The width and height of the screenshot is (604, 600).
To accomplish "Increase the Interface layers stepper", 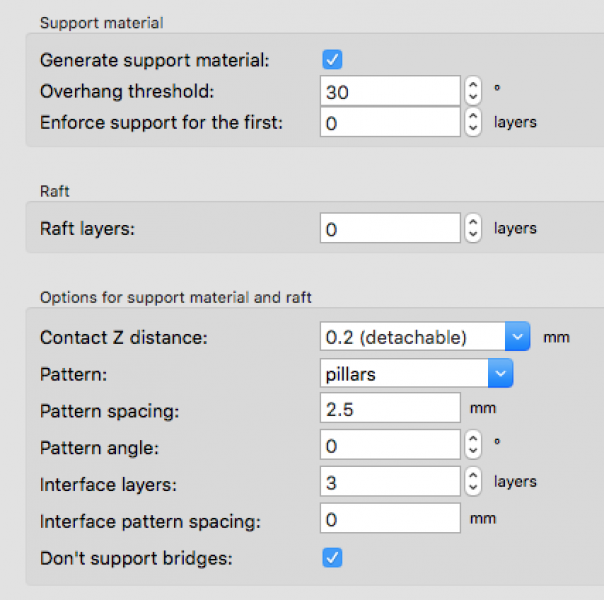I will [x=473, y=476].
